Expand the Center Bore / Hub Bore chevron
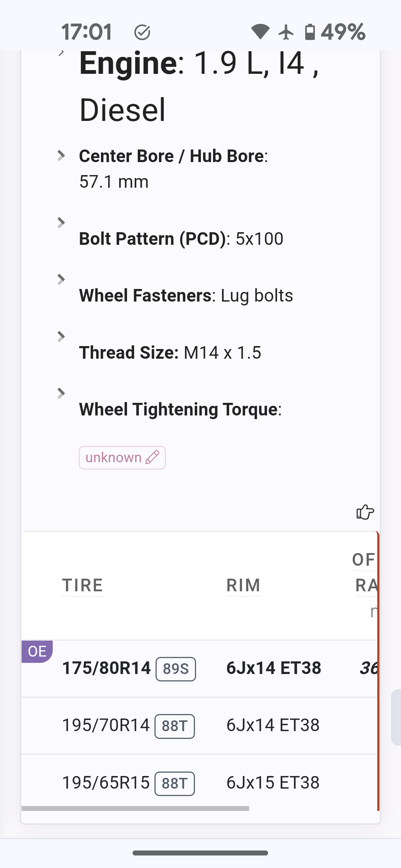This screenshot has width=401, height=868. (x=61, y=155)
